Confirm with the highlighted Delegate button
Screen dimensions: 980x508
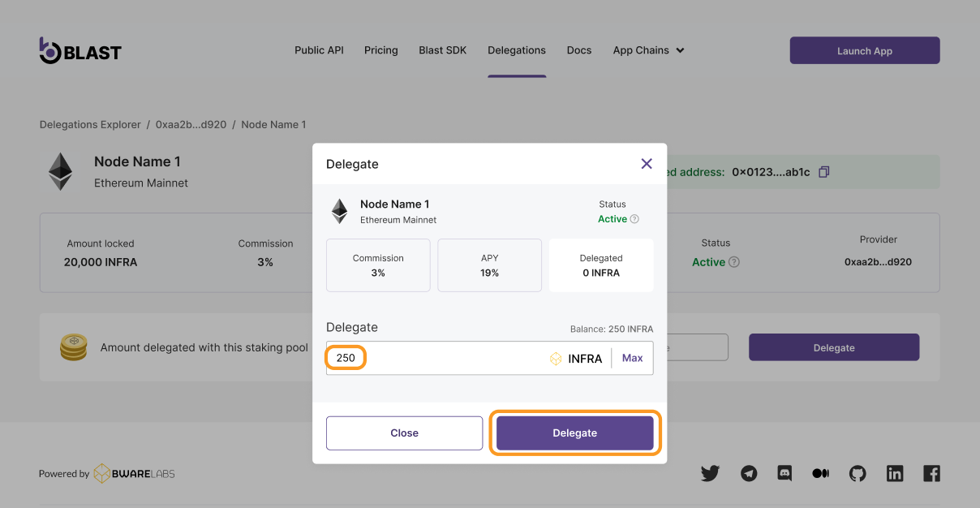click(574, 433)
